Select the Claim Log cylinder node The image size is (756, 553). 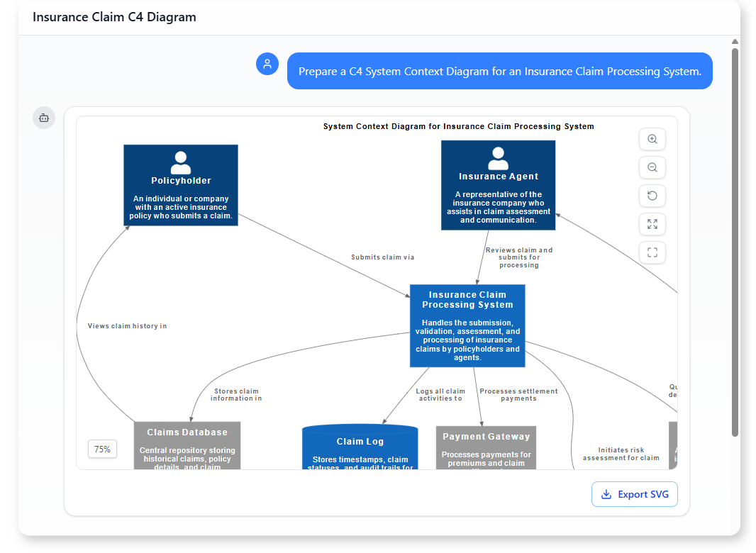click(360, 447)
